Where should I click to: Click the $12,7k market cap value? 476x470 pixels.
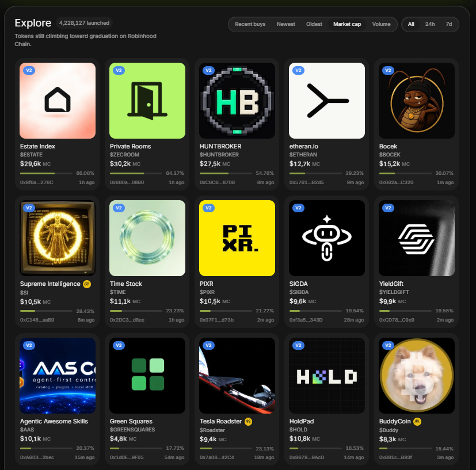click(x=300, y=164)
